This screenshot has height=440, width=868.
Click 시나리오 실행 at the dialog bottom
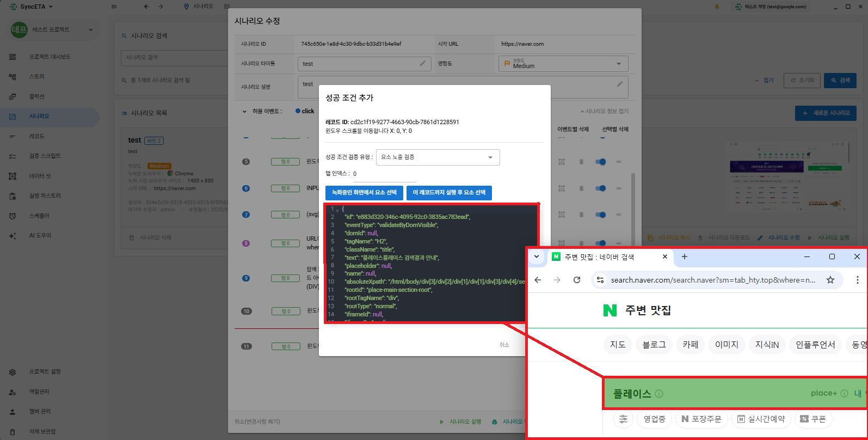[461, 421]
